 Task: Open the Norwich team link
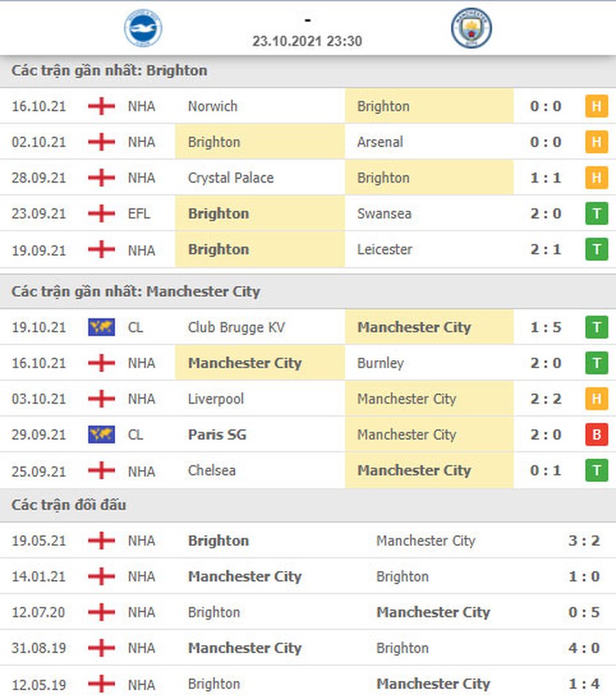212,107
